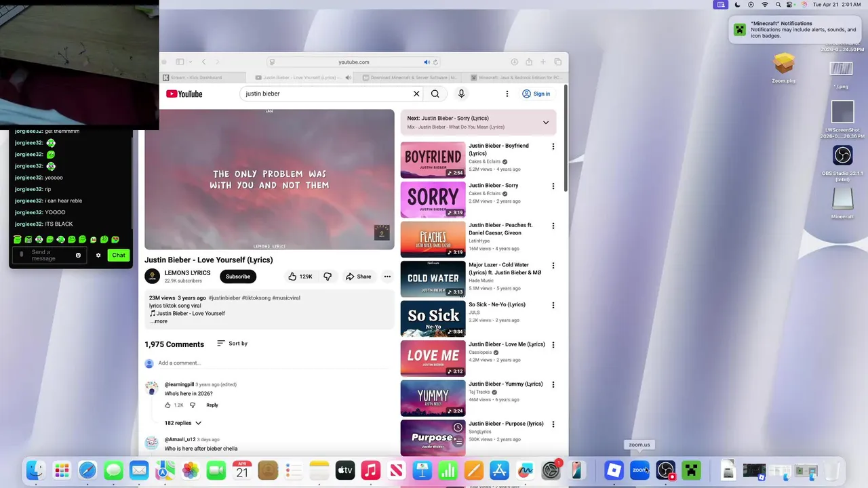The image size is (868, 488).
Task: Open Sort by comments dropdown
Action: point(232,344)
